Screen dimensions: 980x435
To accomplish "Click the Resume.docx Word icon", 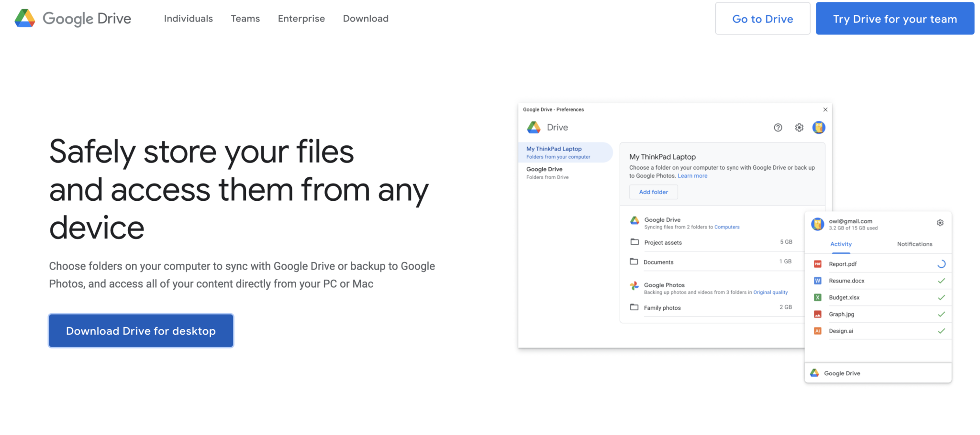I will pyautogui.click(x=818, y=281).
